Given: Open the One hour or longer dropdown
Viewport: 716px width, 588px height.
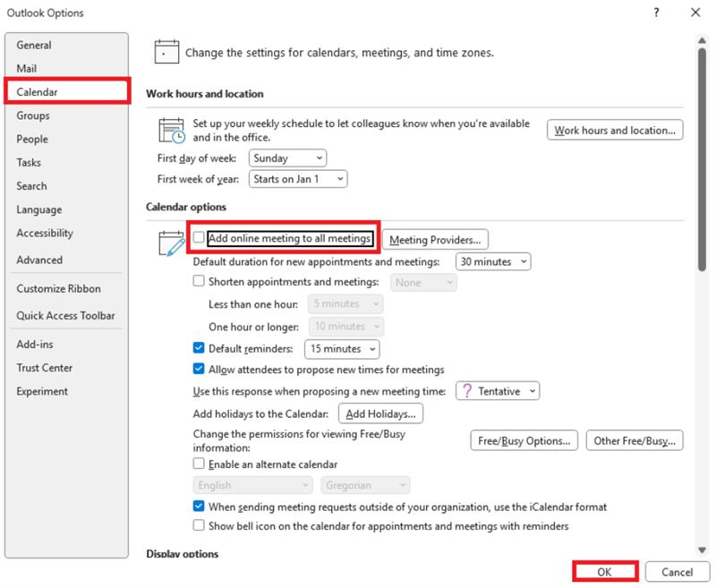Looking at the screenshot, I should [346, 326].
